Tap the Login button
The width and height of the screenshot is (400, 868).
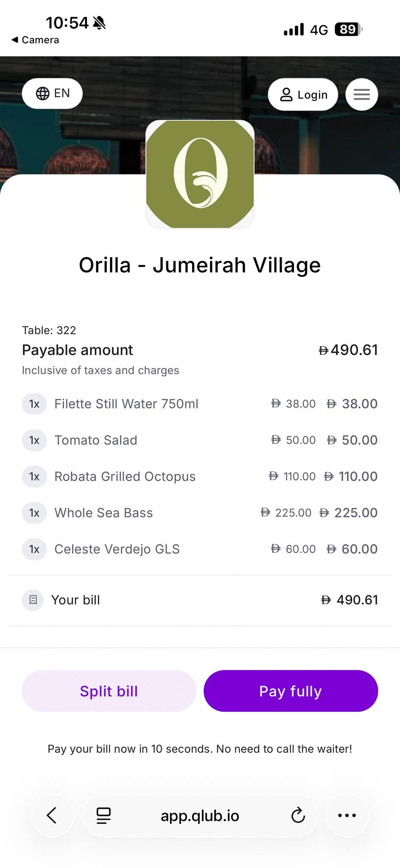click(x=303, y=95)
